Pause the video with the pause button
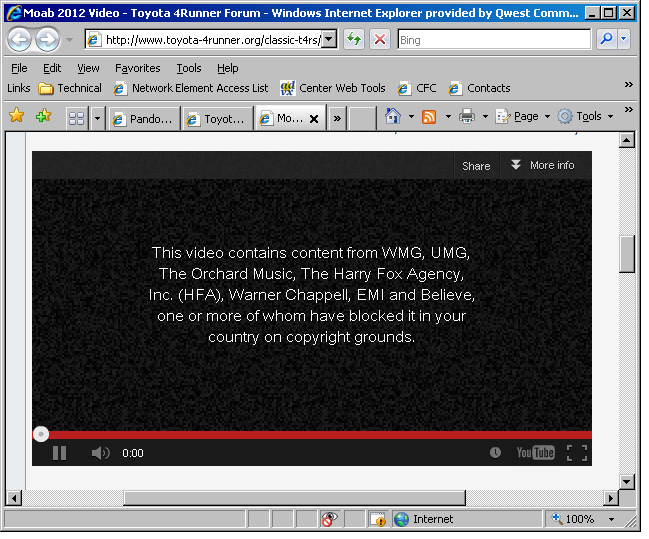 coord(60,454)
